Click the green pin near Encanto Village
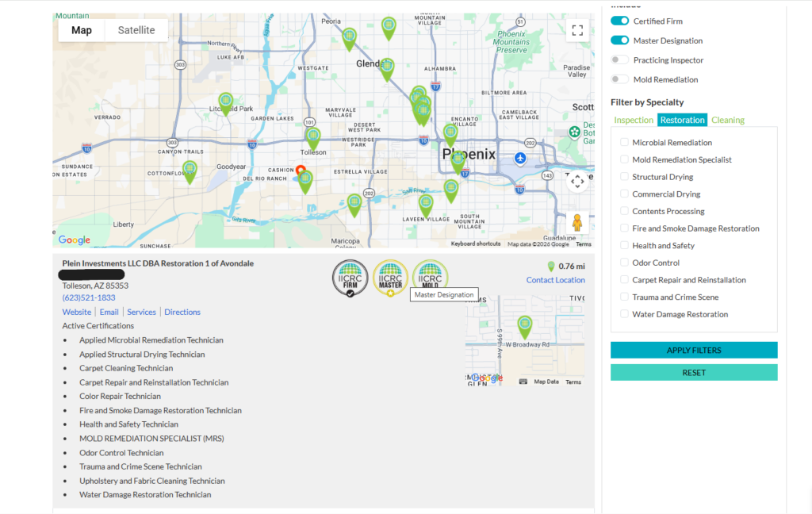Viewport: 812px width, 514px height. click(x=450, y=134)
